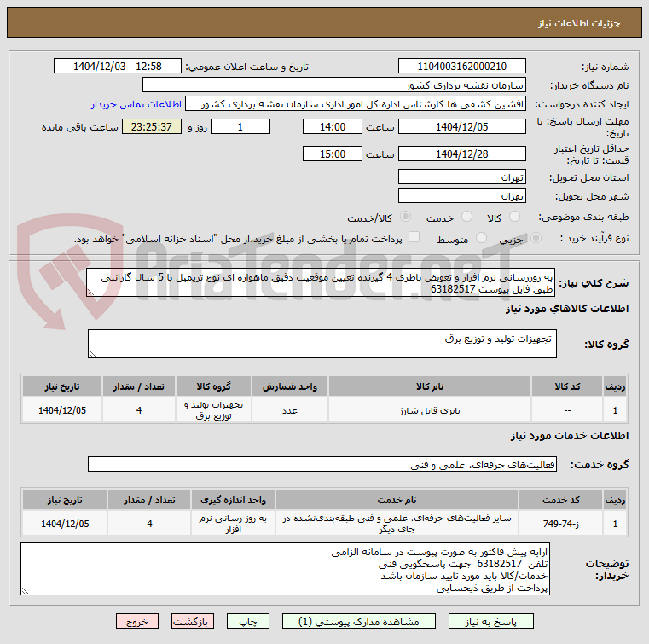Click the price validity date 1404/12/28 field
Image resolution: width=649 pixels, height=644 pixels.
[x=462, y=154]
